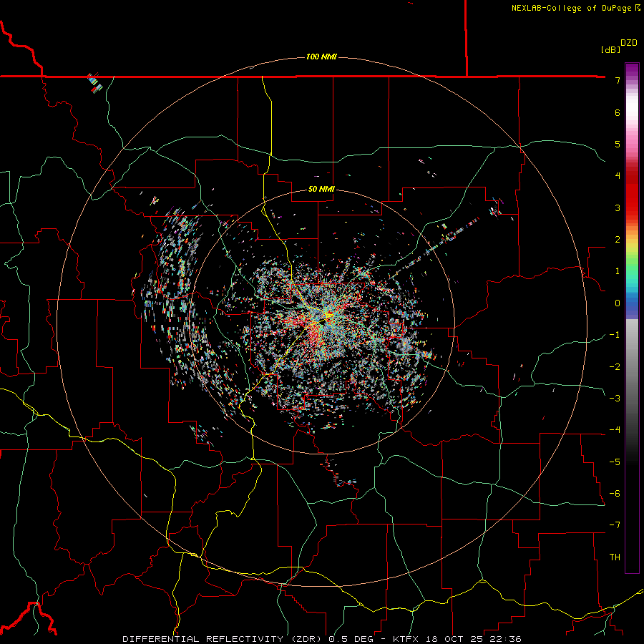The height and width of the screenshot is (644, 644).
Task: Click the 0.5 DEG elevation text
Action: pyautogui.click(x=351, y=639)
